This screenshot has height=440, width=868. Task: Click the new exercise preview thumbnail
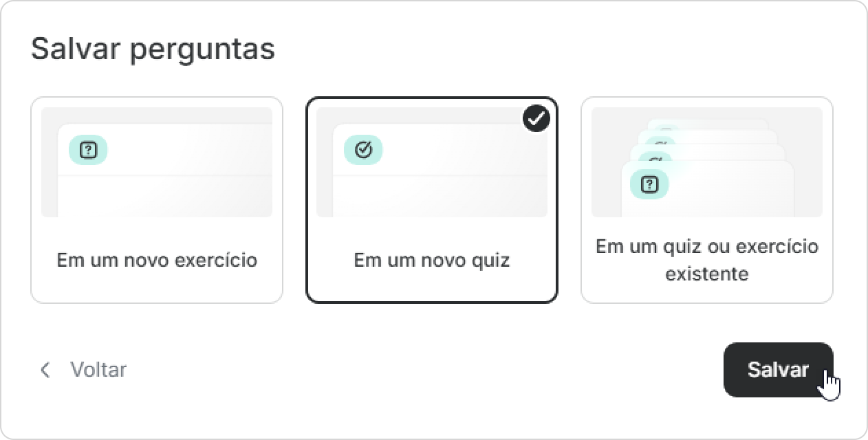click(x=157, y=162)
